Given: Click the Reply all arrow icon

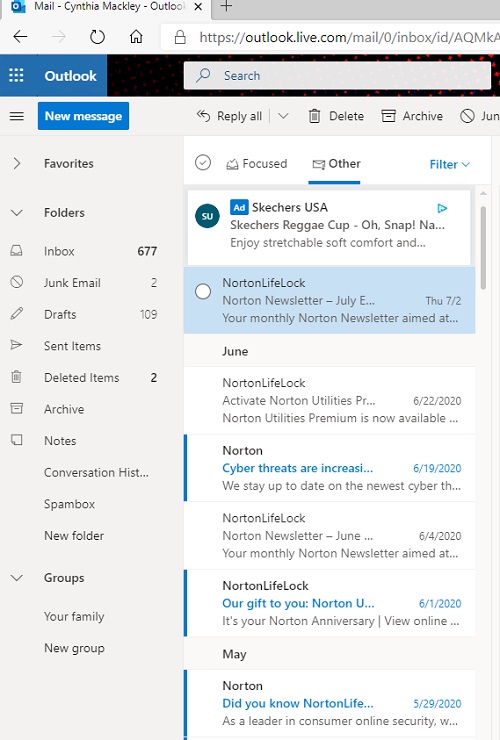Looking at the screenshot, I should [x=203, y=116].
